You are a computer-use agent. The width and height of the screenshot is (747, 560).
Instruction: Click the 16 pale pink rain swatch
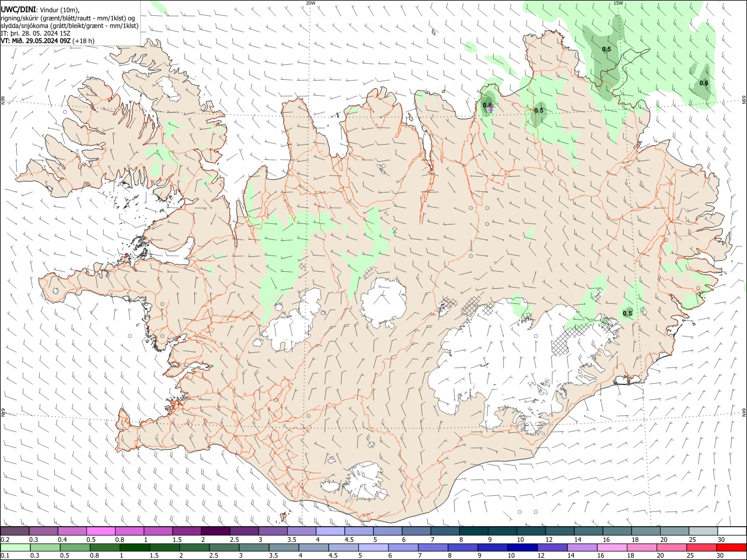[612, 547]
